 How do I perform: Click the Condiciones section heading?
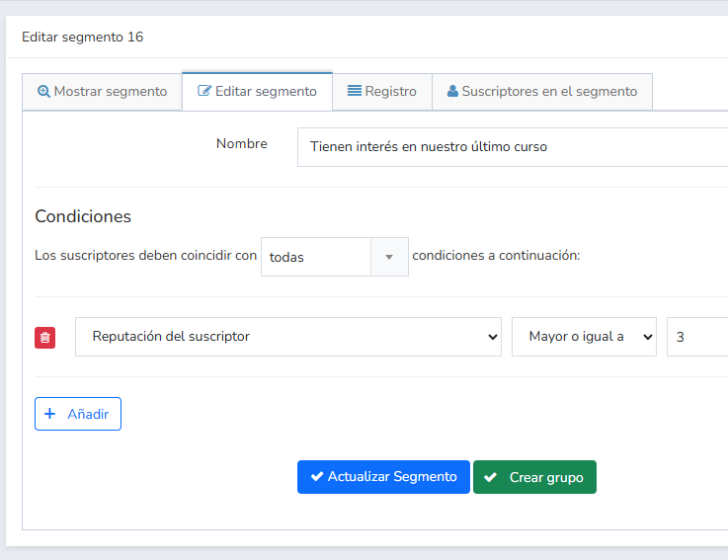(x=83, y=216)
